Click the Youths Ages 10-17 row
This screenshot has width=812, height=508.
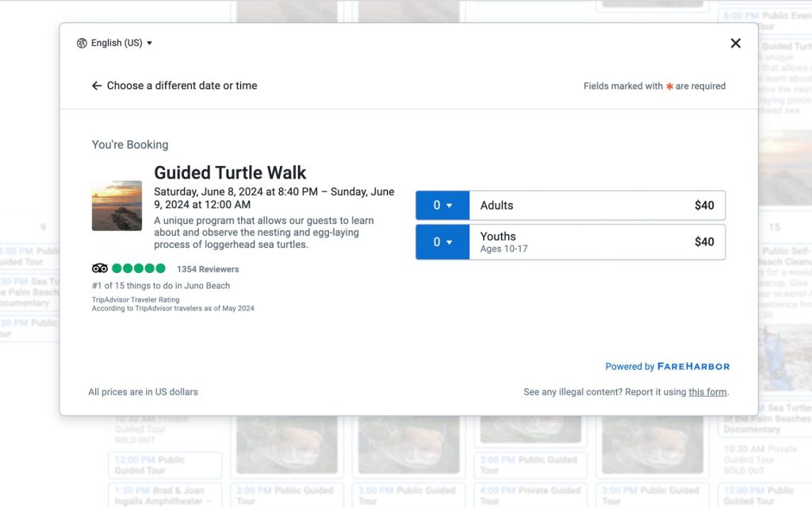click(597, 242)
